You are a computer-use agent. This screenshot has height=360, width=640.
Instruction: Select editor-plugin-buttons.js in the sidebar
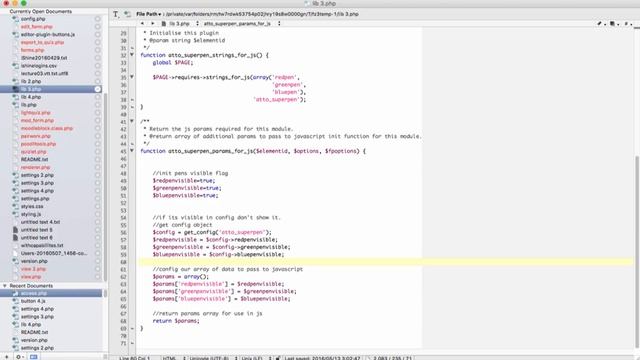pos(48,34)
